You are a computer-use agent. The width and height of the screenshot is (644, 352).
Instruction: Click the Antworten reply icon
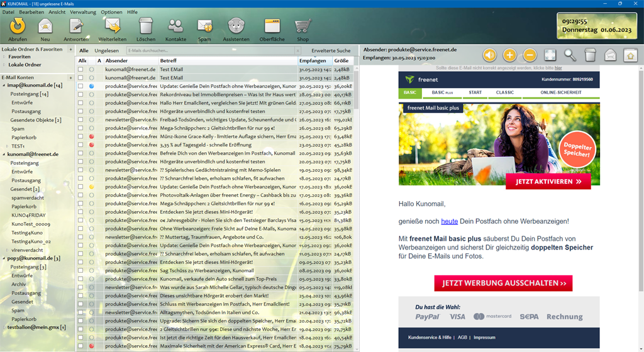tap(76, 26)
